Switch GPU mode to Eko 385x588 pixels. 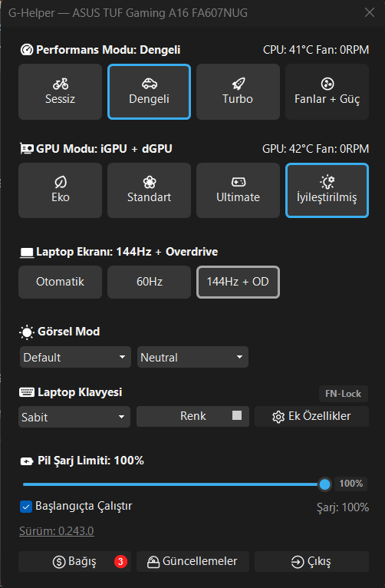(x=60, y=190)
